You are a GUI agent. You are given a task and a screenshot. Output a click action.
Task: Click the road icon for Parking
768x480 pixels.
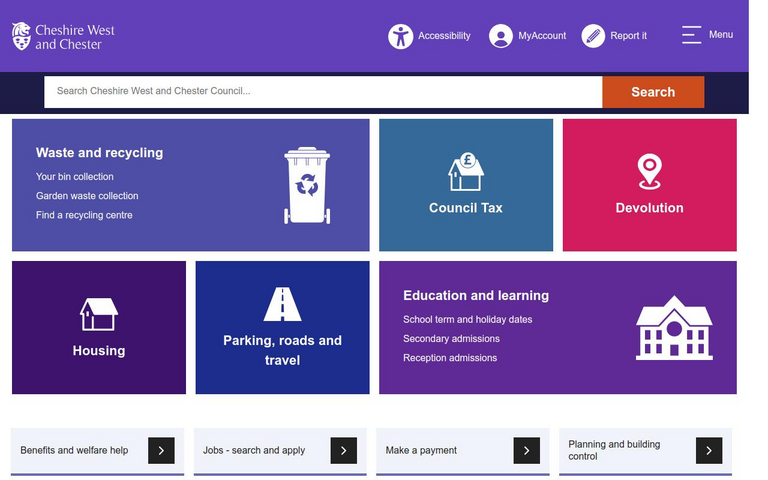click(x=282, y=304)
